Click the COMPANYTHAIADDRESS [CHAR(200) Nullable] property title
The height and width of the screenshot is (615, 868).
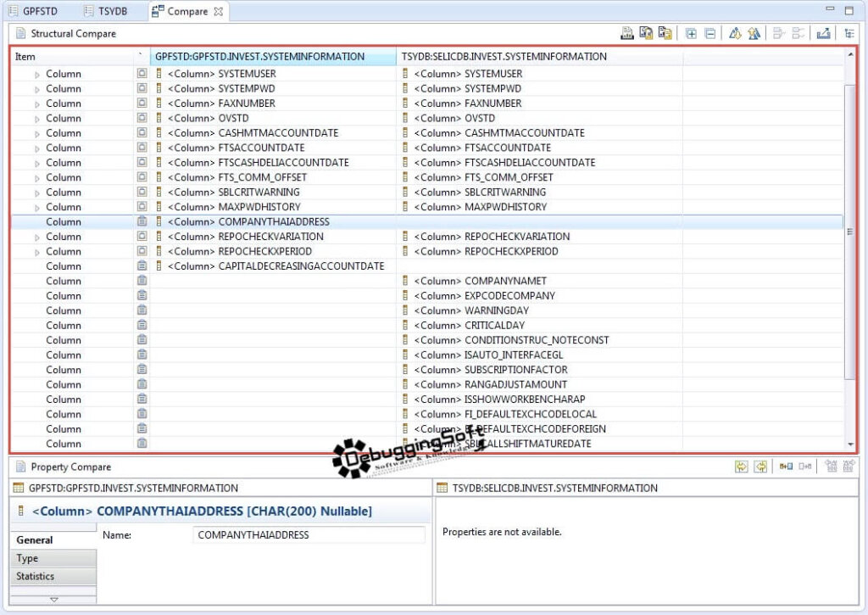click(x=202, y=511)
